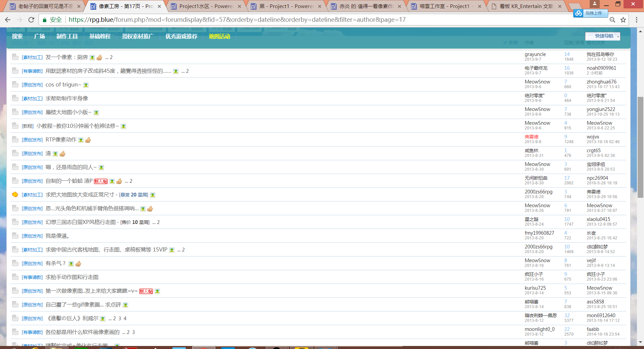
Task: Go to page 4 of 《進擊の巨人》利威尔 thread
Action: (x=125, y=318)
